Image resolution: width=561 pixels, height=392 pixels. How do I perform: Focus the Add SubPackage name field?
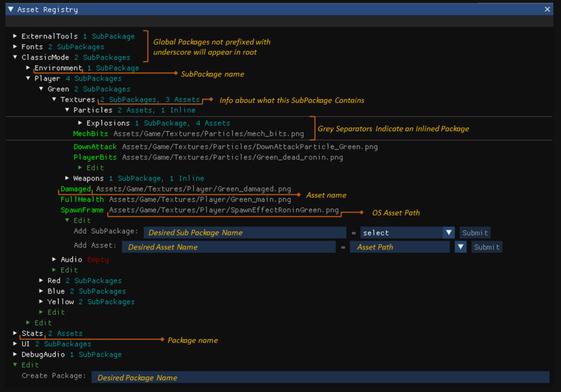coord(245,233)
